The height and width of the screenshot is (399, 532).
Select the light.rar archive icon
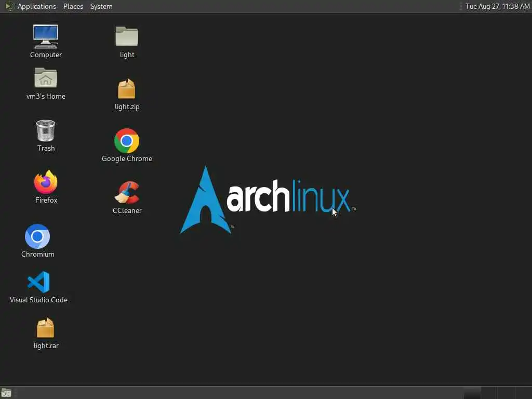(46, 328)
